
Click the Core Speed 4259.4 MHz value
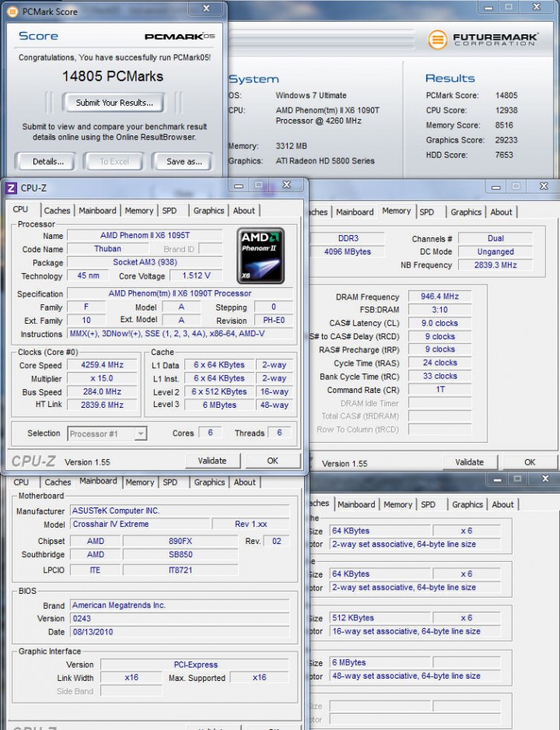click(103, 365)
